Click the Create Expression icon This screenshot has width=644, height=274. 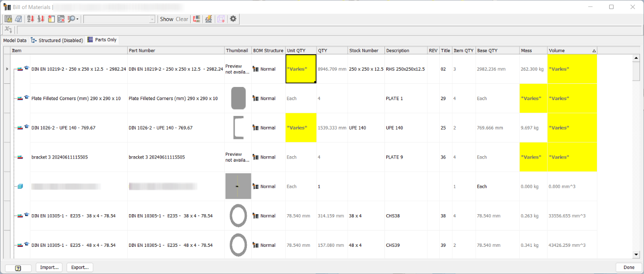tap(8, 30)
